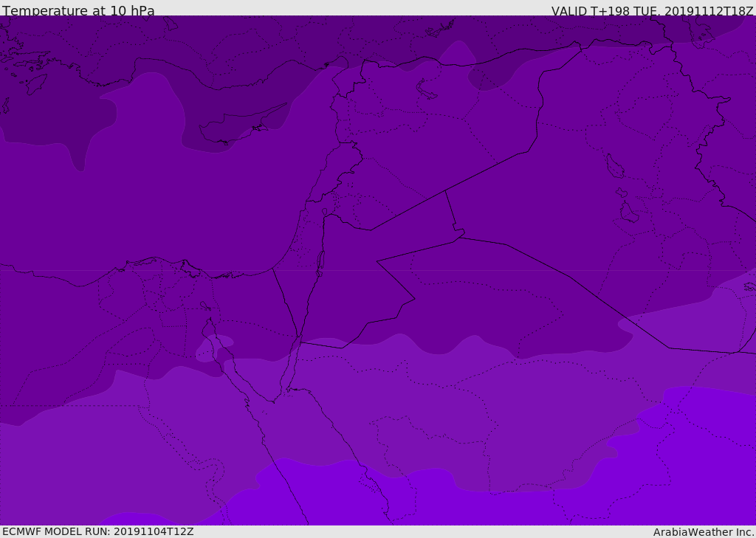Click the Dead Sea outline on the map

(x=320, y=263)
